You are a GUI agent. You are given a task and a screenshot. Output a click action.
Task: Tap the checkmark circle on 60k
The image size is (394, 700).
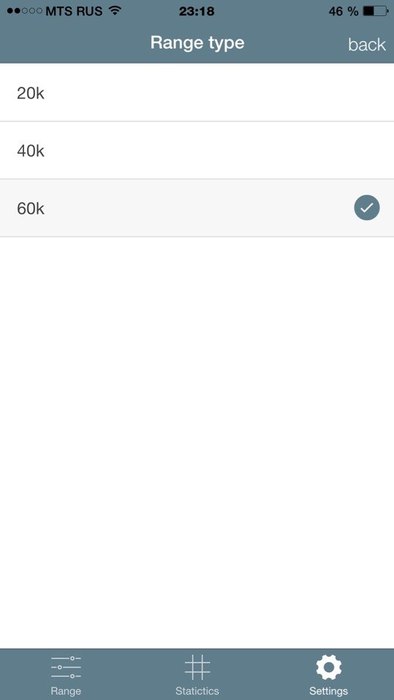[x=367, y=208]
